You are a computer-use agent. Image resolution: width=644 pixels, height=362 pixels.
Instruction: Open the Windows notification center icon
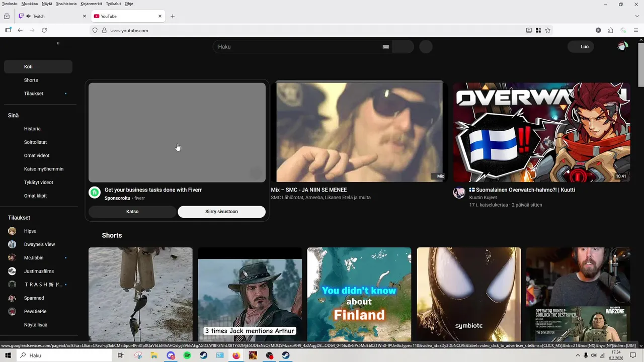(633, 355)
